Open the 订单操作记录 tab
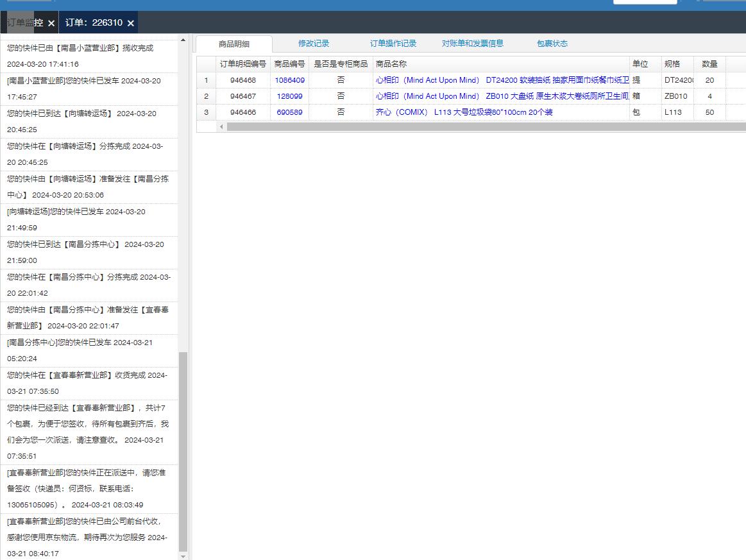The height and width of the screenshot is (560, 746). pyautogui.click(x=393, y=43)
